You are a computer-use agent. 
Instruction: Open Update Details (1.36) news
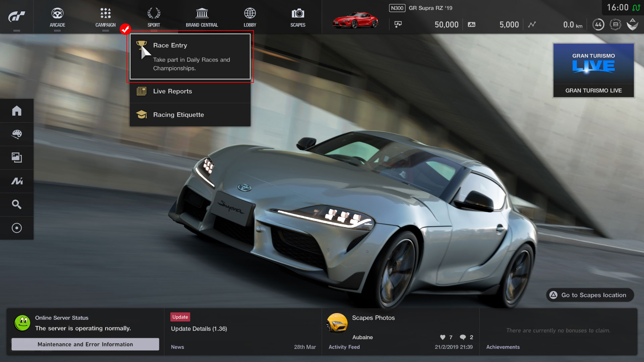click(x=199, y=329)
